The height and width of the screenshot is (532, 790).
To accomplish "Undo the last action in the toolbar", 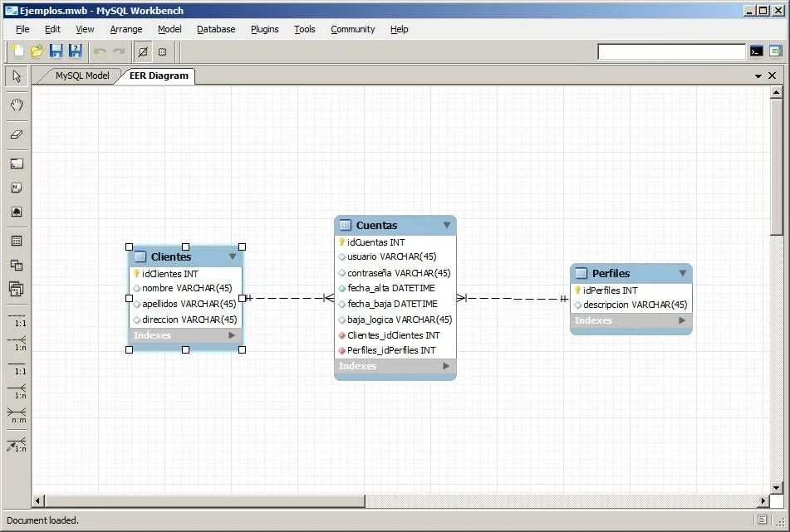I will pos(100,51).
